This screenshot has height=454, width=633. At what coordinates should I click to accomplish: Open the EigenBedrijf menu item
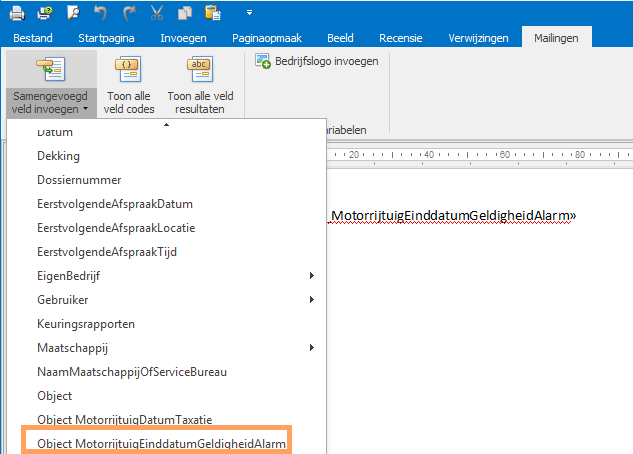point(166,276)
